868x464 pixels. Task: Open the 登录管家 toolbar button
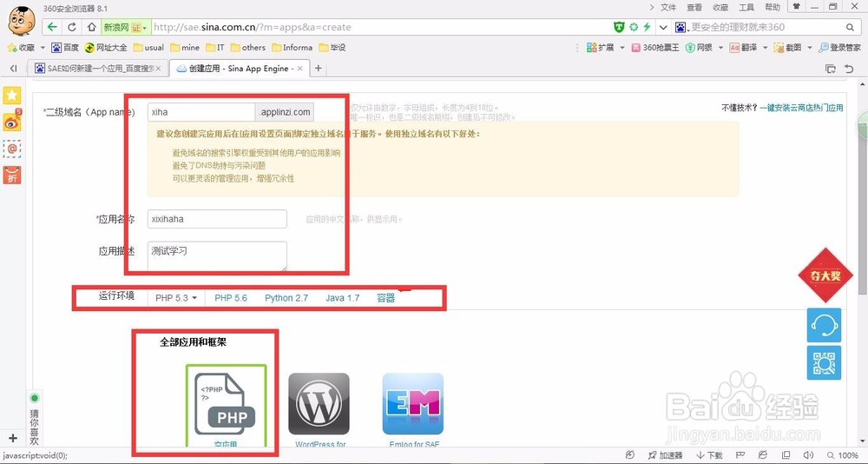pos(839,48)
